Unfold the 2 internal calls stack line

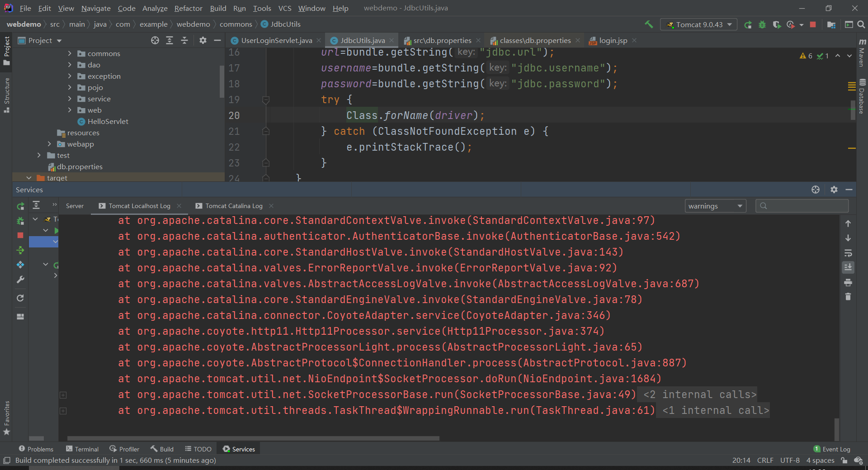tap(63, 395)
